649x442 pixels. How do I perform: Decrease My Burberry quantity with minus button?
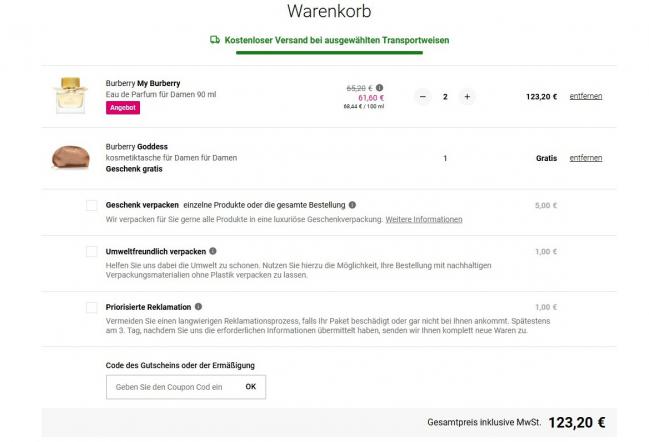coord(422,97)
